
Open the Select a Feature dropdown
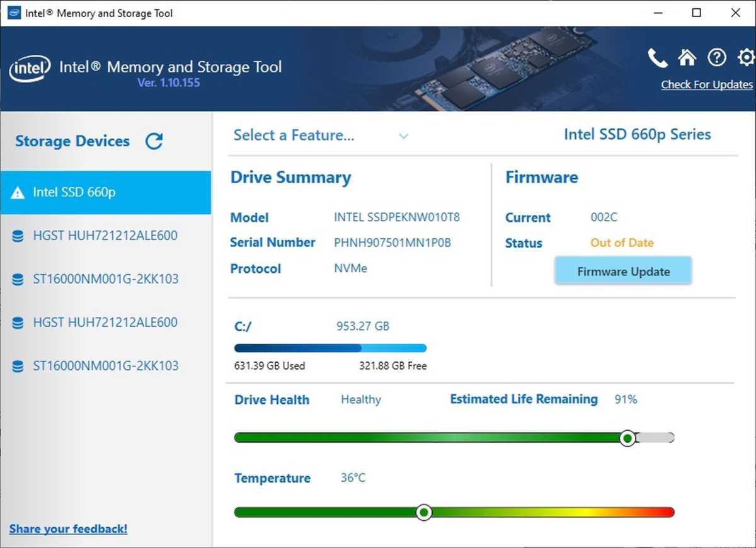pyautogui.click(x=321, y=135)
